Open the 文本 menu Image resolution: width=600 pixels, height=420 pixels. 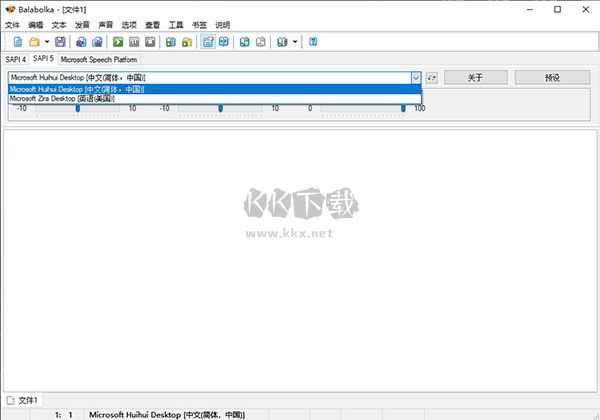59,25
